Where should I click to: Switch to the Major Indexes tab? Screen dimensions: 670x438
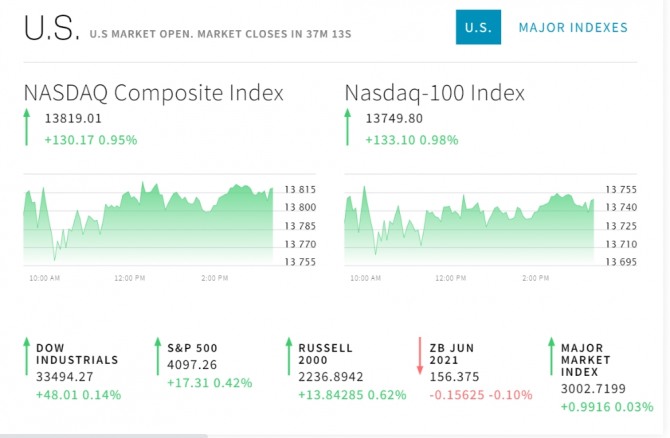pyautogui.click(x=573, y=27)
